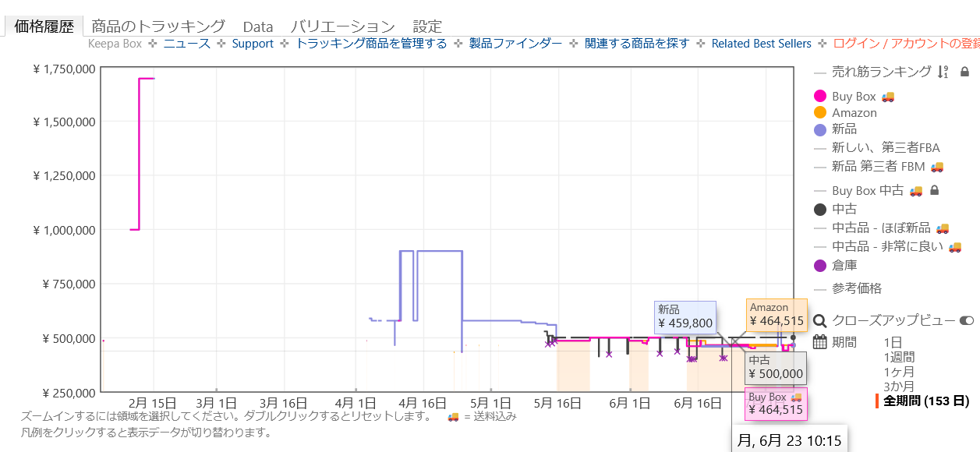Image resolution: width=980 pixels, height=452 pixels.
Task: Click the truck icon beside 新品 第三者 FBM
Action: click(x=937, y=167)
